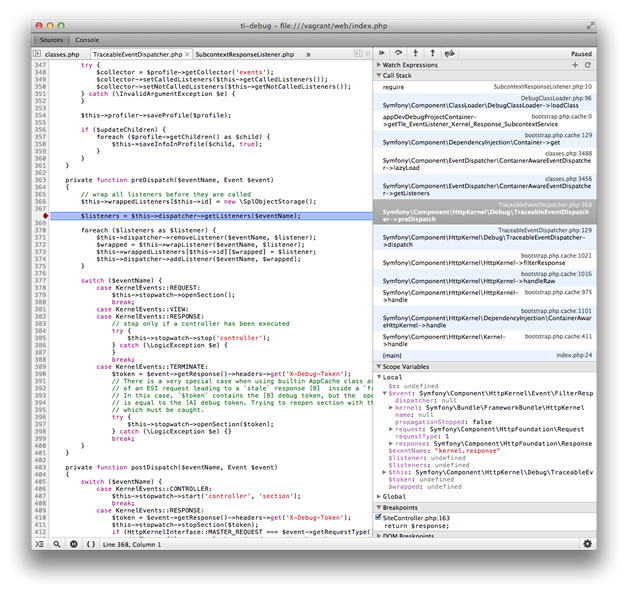The image size is (628, 593).
Task: Click the search magnifier icon in status bar
Action: point(56,543)
